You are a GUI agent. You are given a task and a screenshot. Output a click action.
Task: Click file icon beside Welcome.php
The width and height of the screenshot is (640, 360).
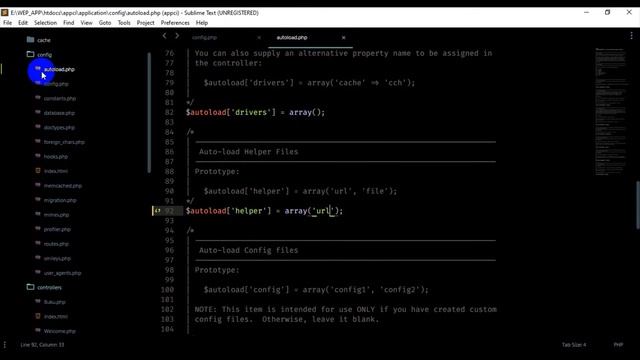pos(38,331)
